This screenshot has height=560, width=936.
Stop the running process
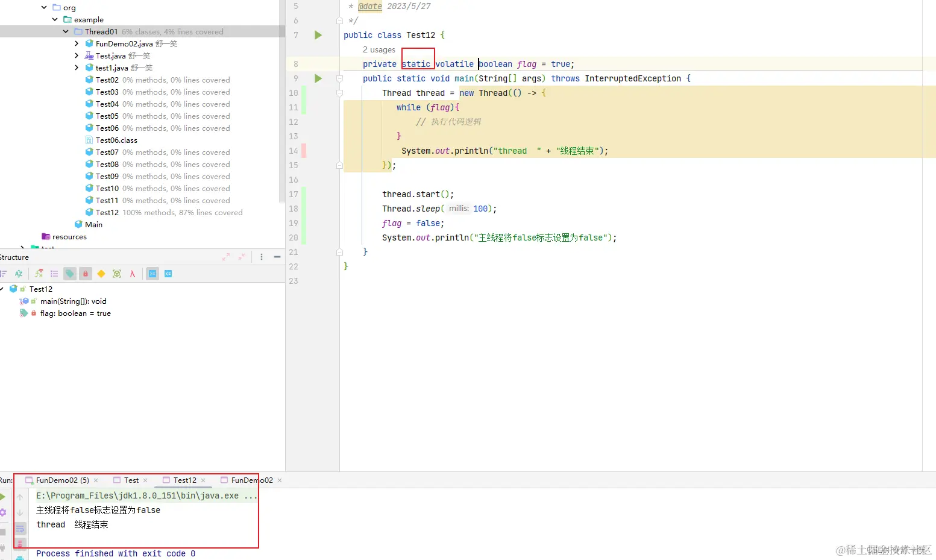(3, 532)
